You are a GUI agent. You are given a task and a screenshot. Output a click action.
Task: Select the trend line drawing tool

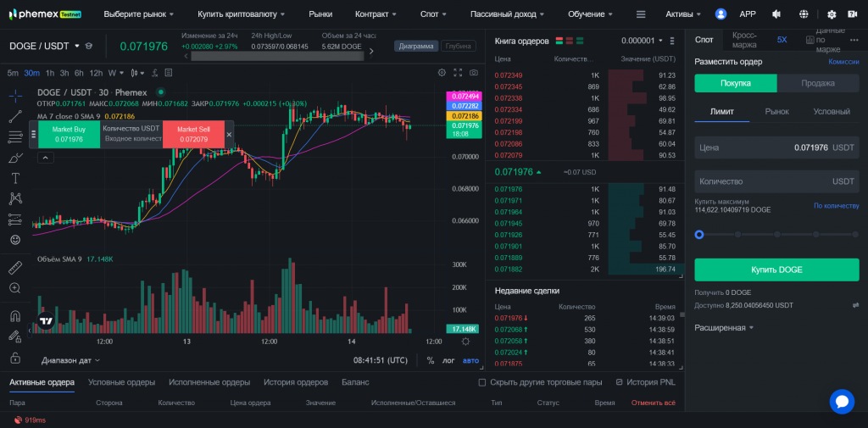click(15, 115)
